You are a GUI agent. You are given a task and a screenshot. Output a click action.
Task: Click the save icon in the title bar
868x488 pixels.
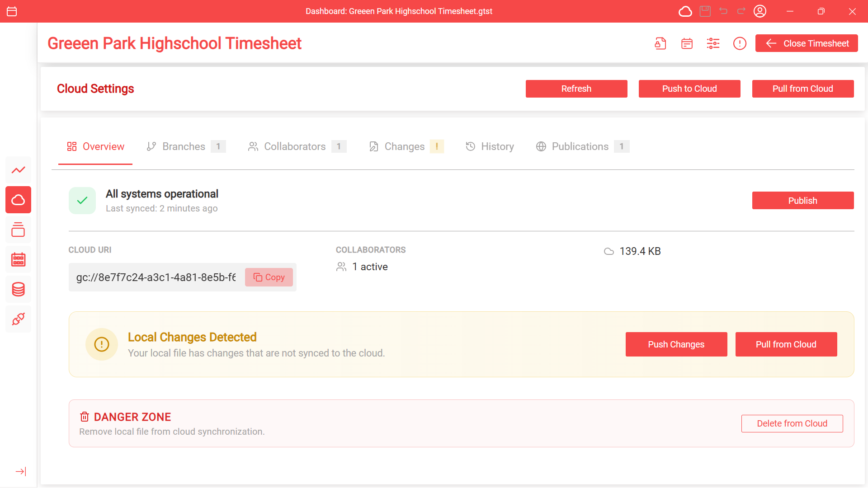pos(704,11)
